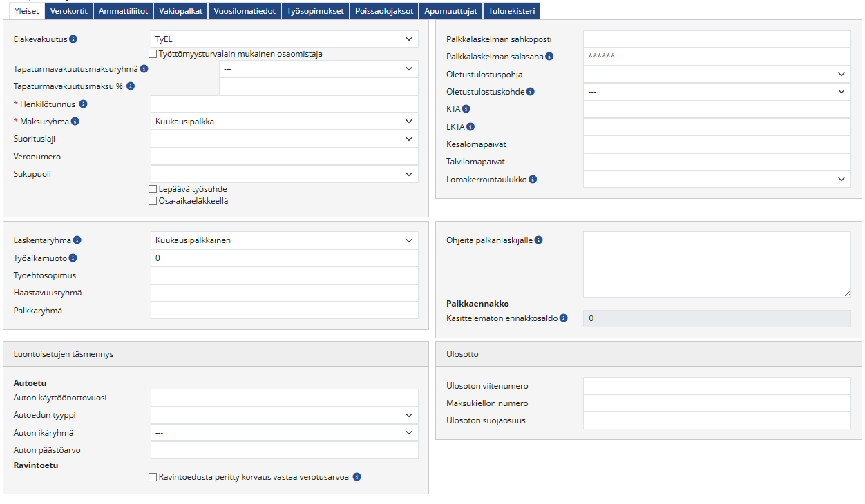Click the info icon next to Lomakerrointaulukko
The width and height of the screenshot is (865, 504).
[533, 180]
